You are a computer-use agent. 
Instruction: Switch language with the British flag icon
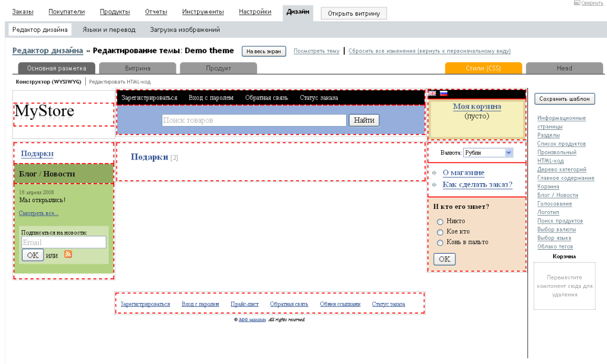pos(432,94)
